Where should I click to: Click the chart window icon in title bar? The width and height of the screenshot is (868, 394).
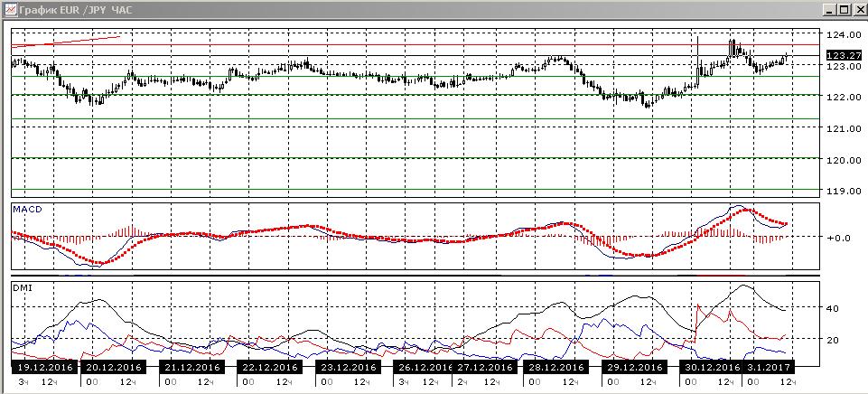tap(11, 10)
